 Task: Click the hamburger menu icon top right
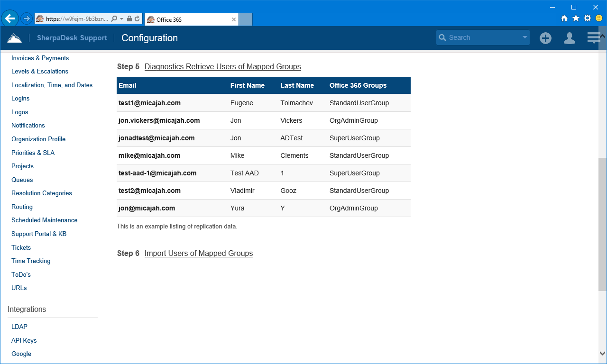pos(593,37)
